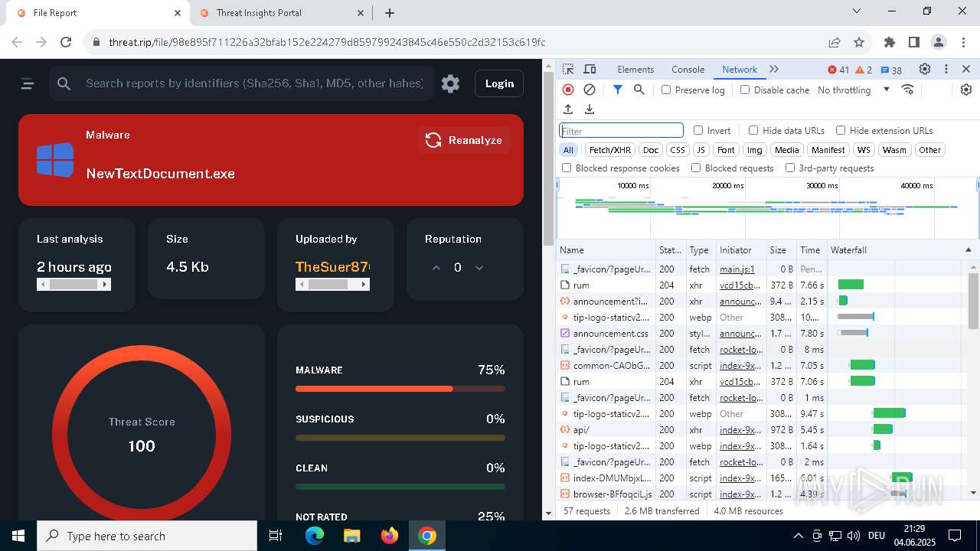Viewport: 980px width, 551px height.
Task: Open network search magnifier icon
Action: (x=639, y=90)
